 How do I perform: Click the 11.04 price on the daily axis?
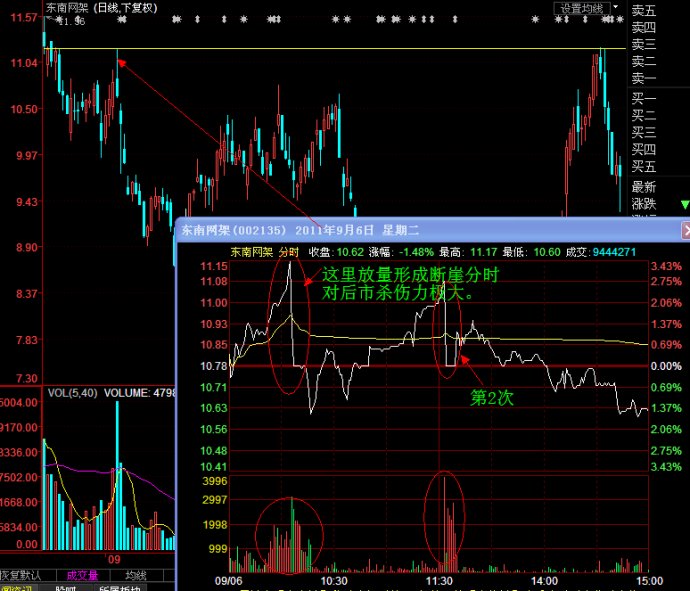coord(24,63)
